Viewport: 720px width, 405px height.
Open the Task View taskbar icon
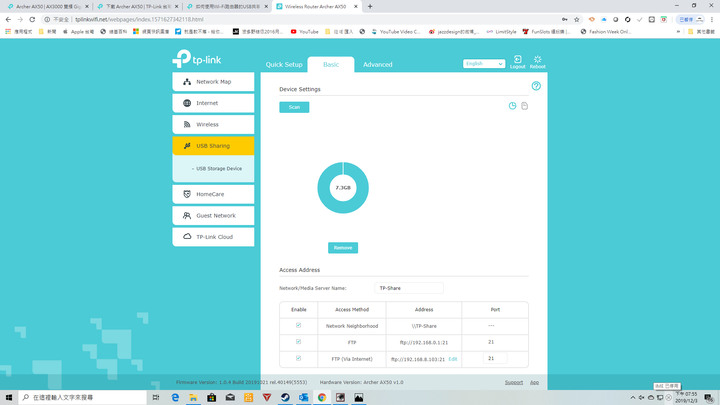(156, 397)
